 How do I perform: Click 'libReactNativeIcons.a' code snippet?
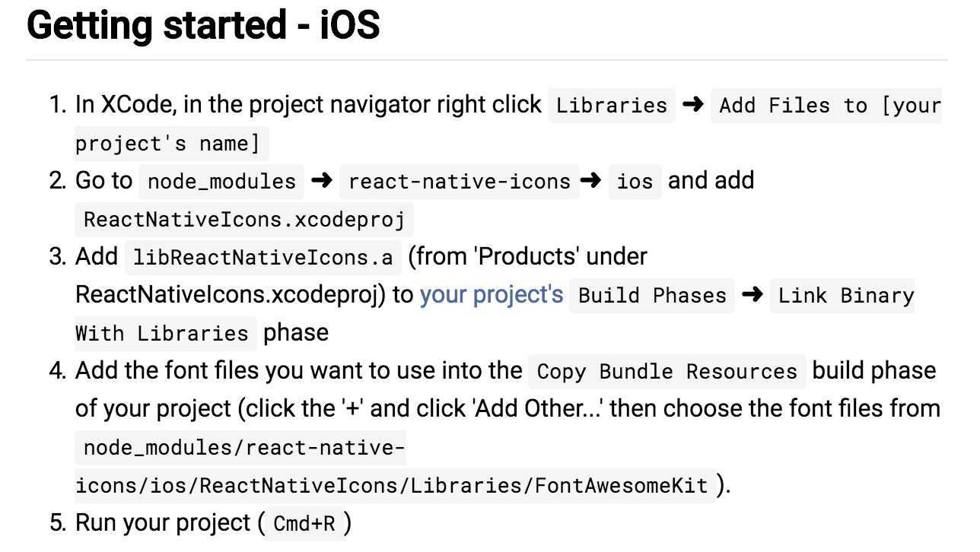coord(262,257)
